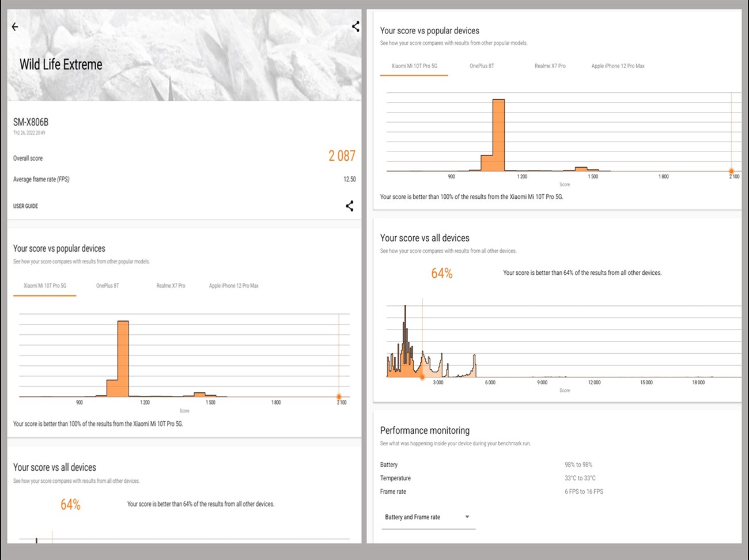Click Xiaomi Mi 10T Pro 5G tab, right pane
This screenshot has height=560, width=749.
pyautogui.click(x=414, y=66)
